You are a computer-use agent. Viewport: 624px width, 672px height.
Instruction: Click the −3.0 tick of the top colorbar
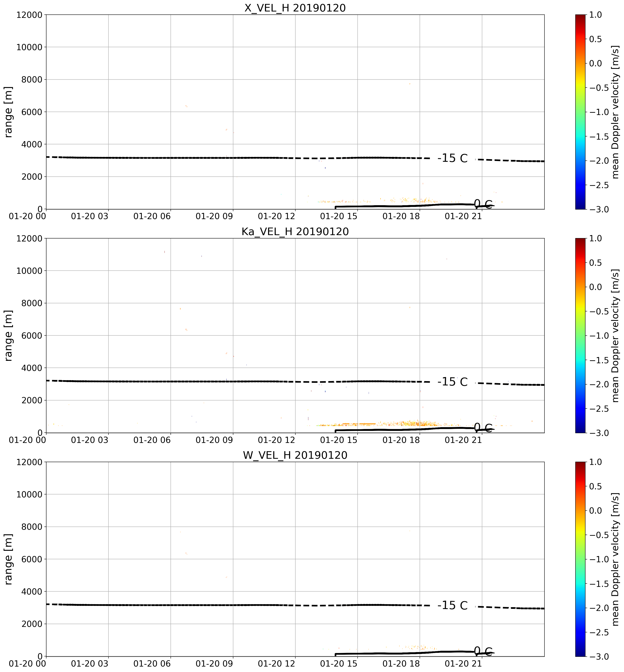pyautogui.click(x=599, y=209)
